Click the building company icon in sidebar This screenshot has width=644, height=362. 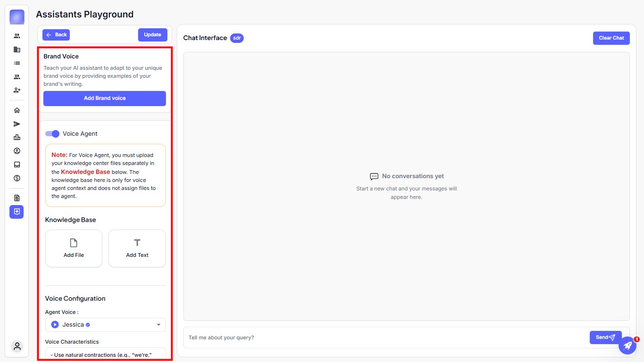(17, 49)
